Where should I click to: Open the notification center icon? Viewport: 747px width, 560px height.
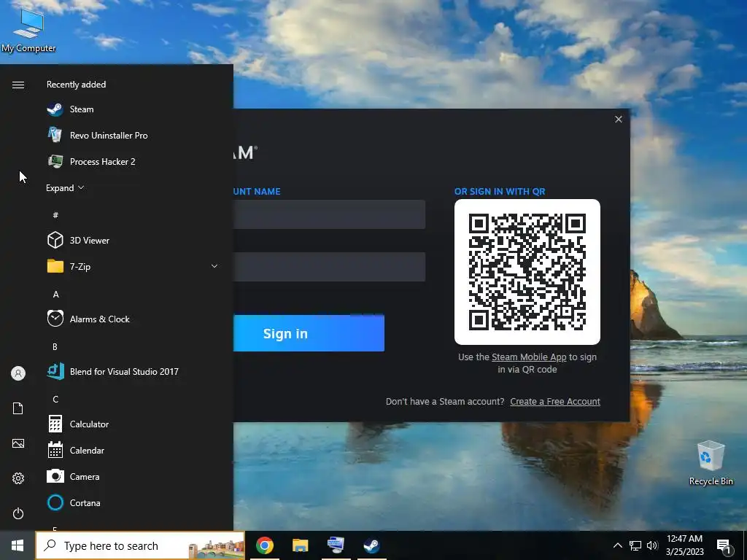tap(724, 546)
